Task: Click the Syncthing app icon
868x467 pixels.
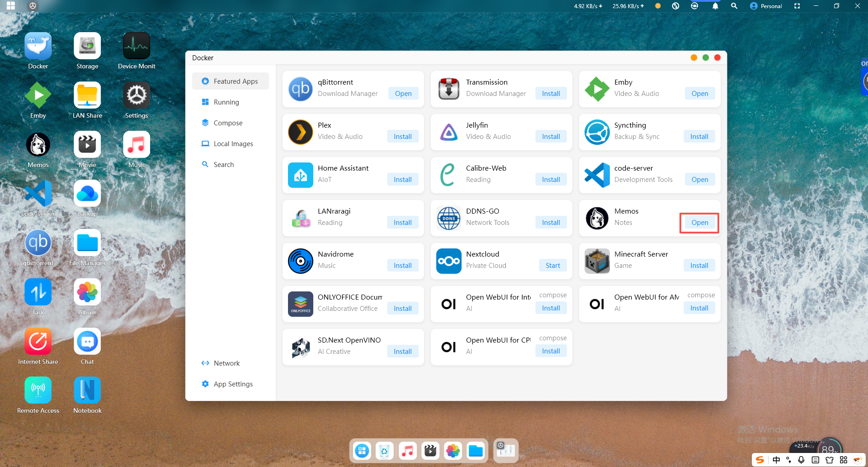Action: click(x=597, y=132)
